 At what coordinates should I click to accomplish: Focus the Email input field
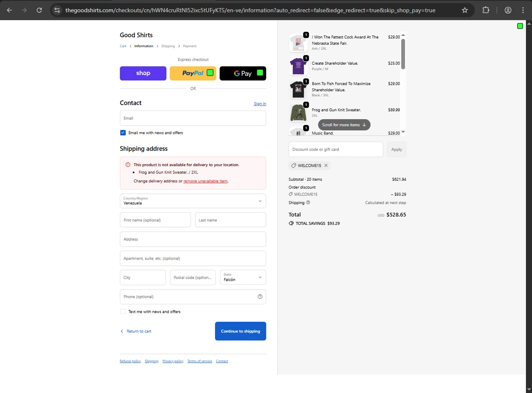[x=193, y=118]
